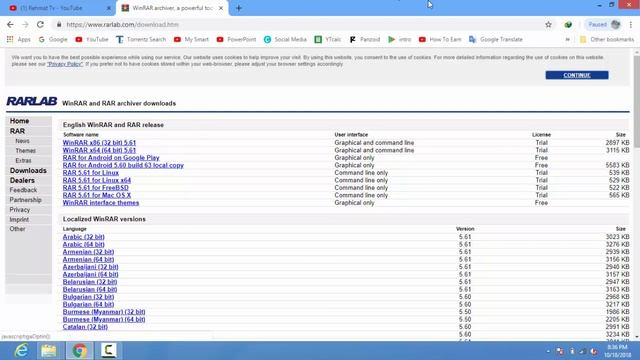640x360 pixels.
Task: Download Burmese (Myanmar) (32 bit) version
Action: coord(104,312)
